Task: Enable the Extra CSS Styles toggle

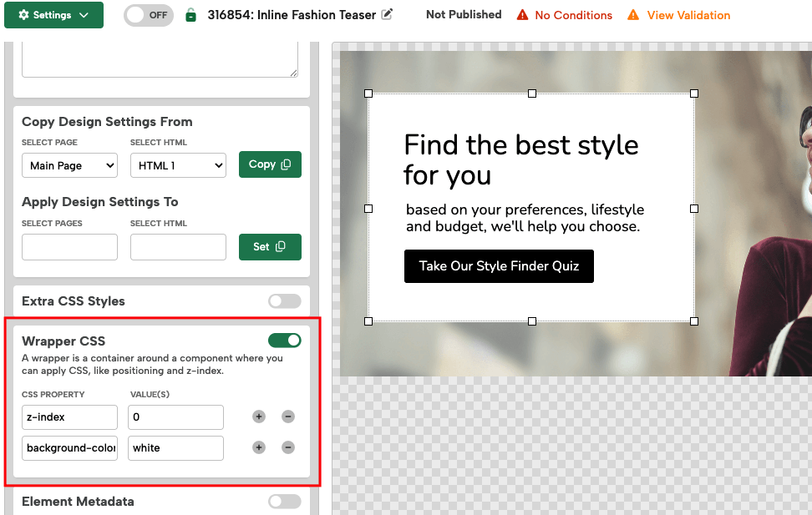Action: coord(284,301)
